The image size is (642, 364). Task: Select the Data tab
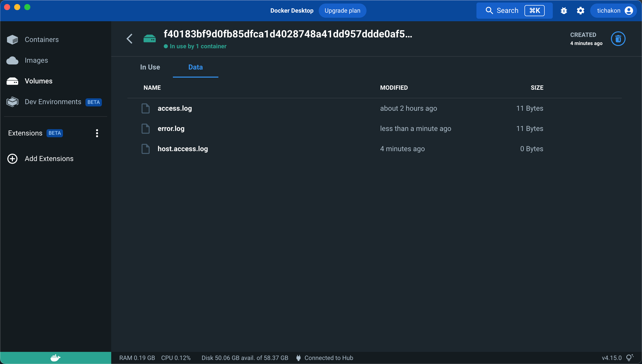pyautogui.click(x=195, y=67)
